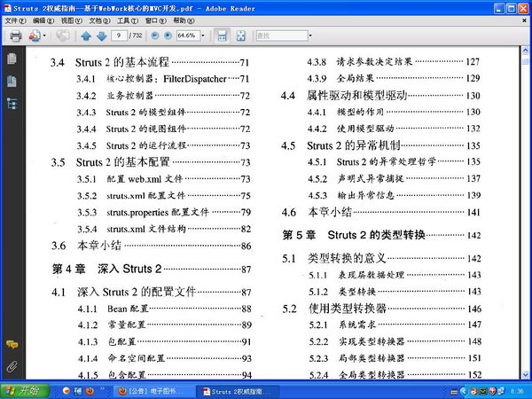This screenshot has width=532, height=399.
Task: Open the 视图(V) menu
Action: point(72,20)
